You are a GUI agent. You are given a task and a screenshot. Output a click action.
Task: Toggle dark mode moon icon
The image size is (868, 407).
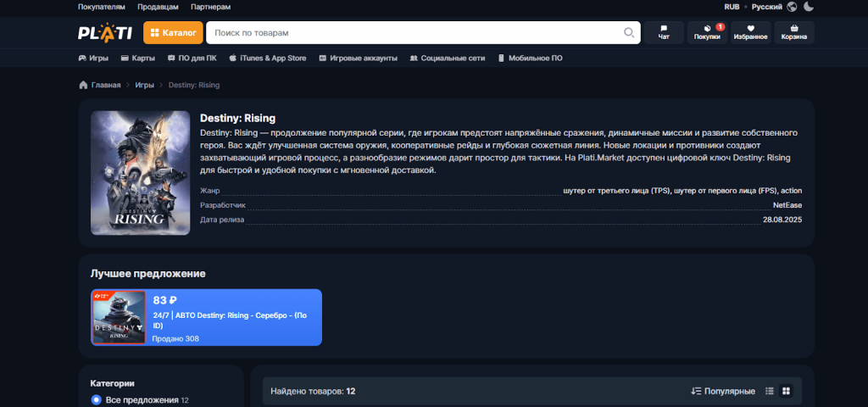[x=809, y=7]
